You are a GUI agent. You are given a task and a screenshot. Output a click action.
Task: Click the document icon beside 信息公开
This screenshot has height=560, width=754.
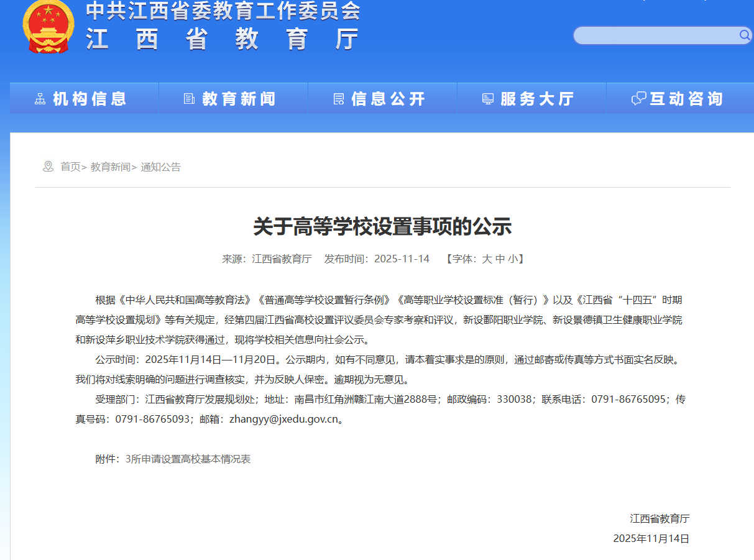click(339, 99)
